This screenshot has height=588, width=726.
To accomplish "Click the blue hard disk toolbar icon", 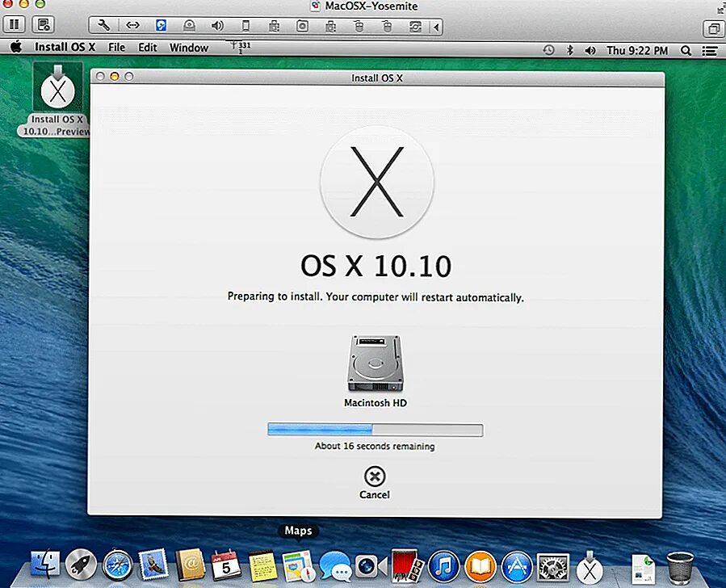I will pos(161,26).
